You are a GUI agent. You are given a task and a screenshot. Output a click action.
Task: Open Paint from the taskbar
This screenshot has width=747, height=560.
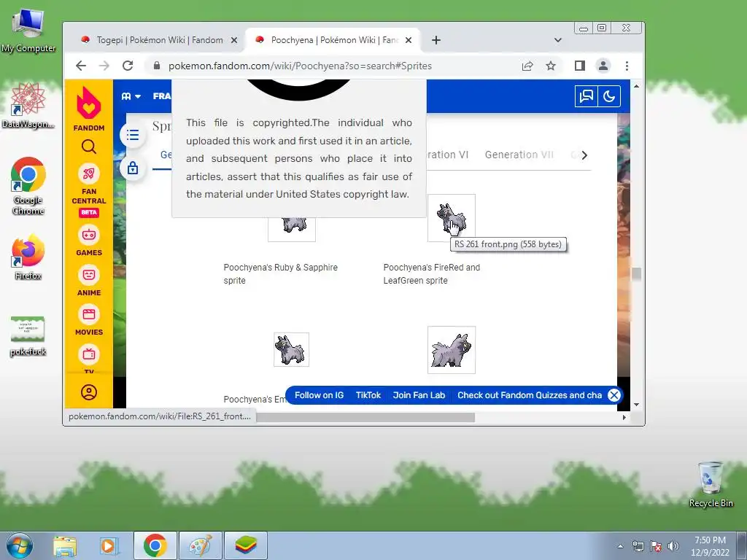(200, 545)
